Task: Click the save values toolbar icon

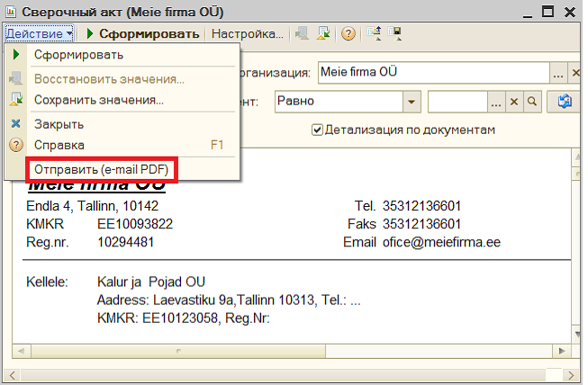Action: (323, 33)
